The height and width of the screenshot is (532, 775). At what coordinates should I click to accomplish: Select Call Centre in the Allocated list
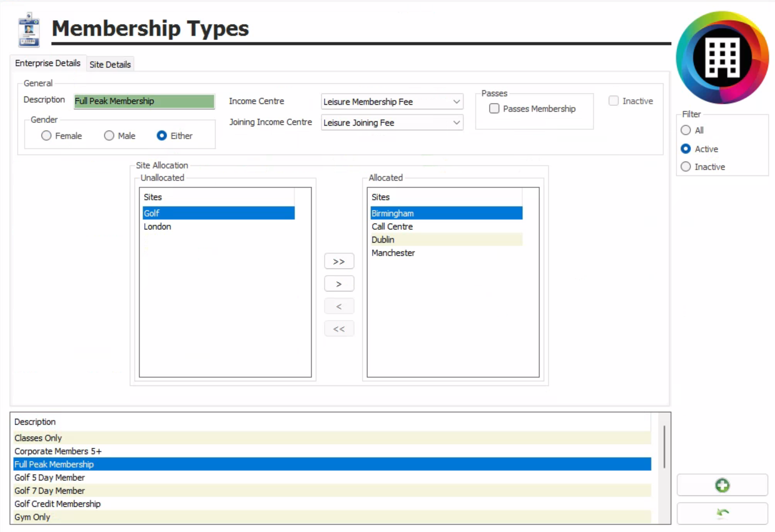pos(446,227)
